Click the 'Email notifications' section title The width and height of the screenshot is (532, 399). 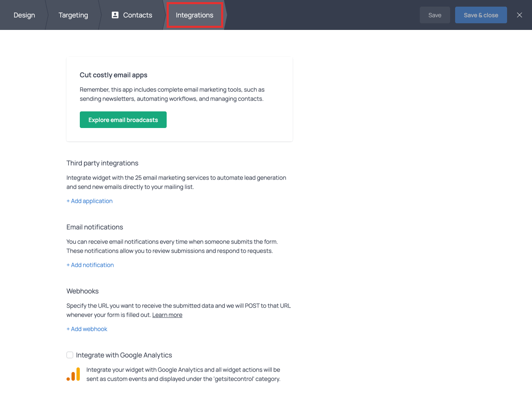pyautogui.click(x=95, y=227)
